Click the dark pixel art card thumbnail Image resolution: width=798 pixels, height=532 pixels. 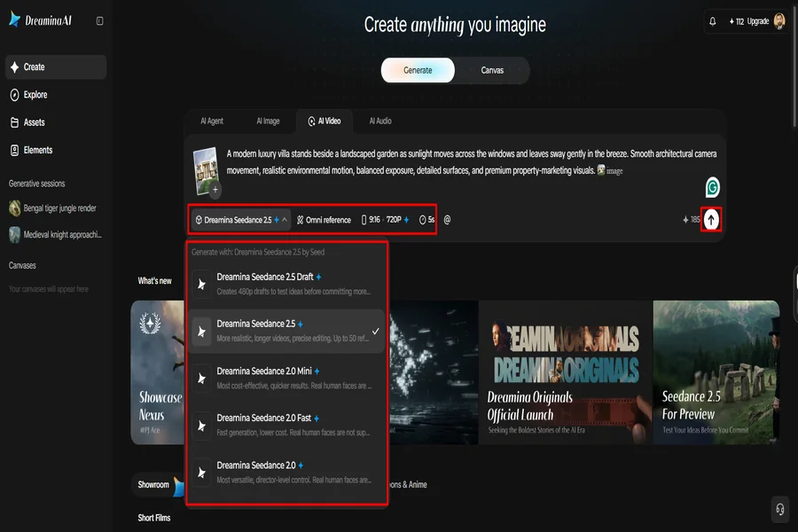coord(434,372)
